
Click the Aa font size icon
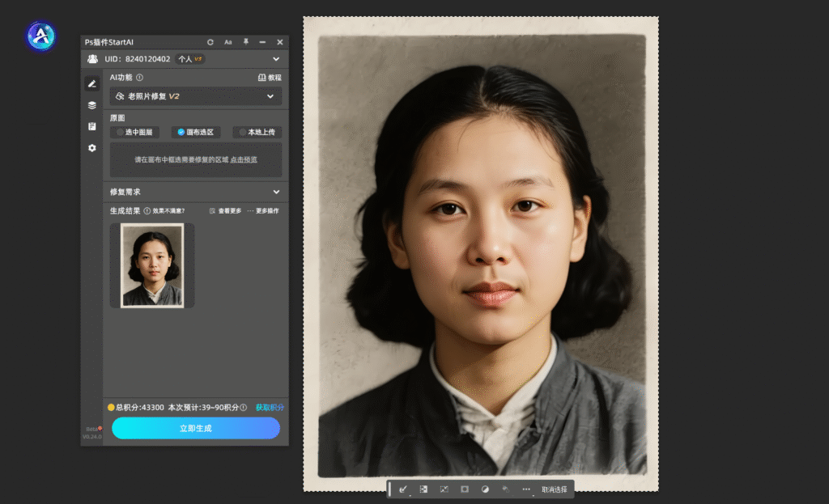[228, 42]
